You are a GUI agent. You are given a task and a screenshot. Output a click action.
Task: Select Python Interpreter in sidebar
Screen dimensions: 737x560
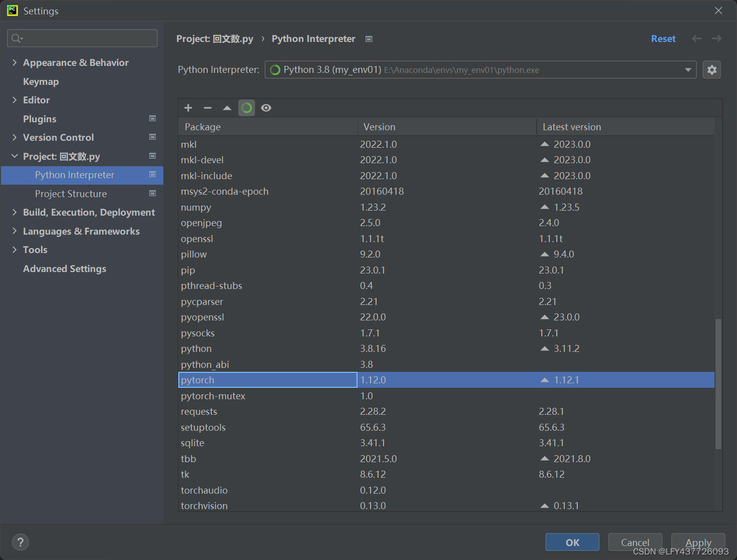pos(82,175)
